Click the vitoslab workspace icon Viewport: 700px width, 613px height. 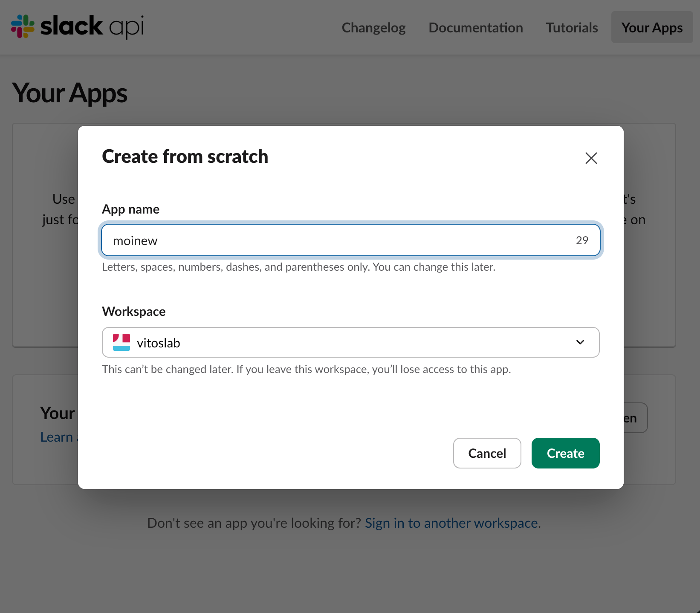(x=121, y=342)
